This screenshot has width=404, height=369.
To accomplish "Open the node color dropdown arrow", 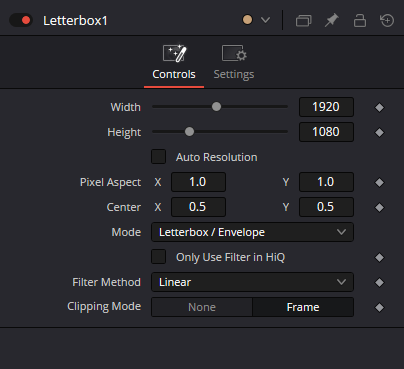I will tap(265, 20).
